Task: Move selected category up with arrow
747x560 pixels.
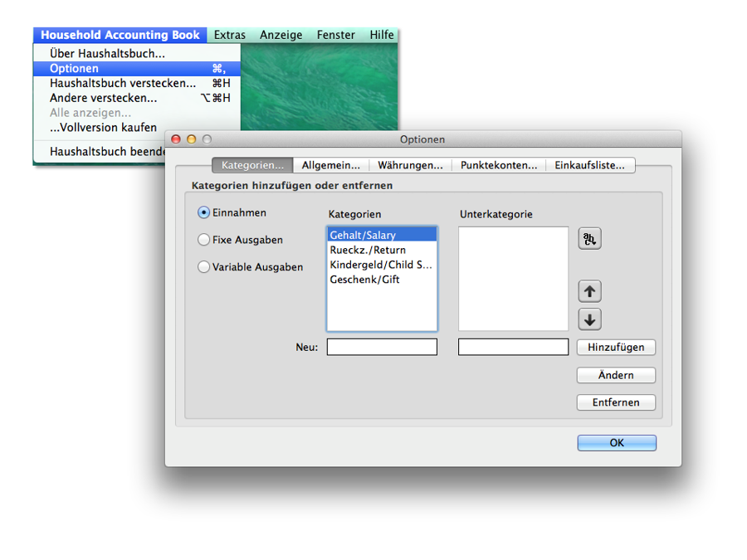Action: point(589,291)
